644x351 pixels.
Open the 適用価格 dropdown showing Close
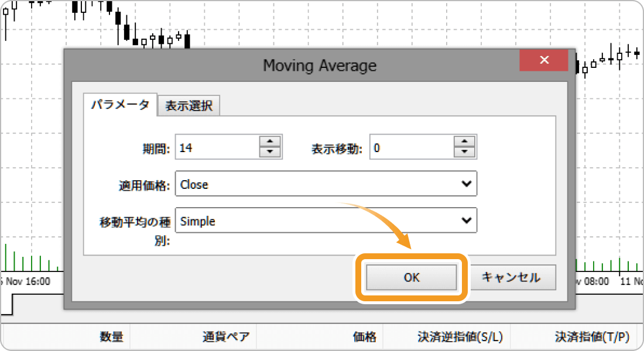(x=326, y=184)
